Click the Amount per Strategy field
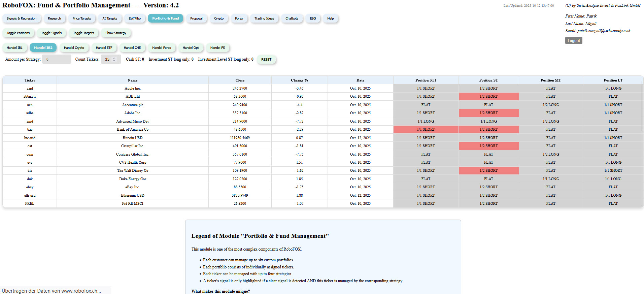The width and height of the screenshot is (644, 294). (57, 59)
